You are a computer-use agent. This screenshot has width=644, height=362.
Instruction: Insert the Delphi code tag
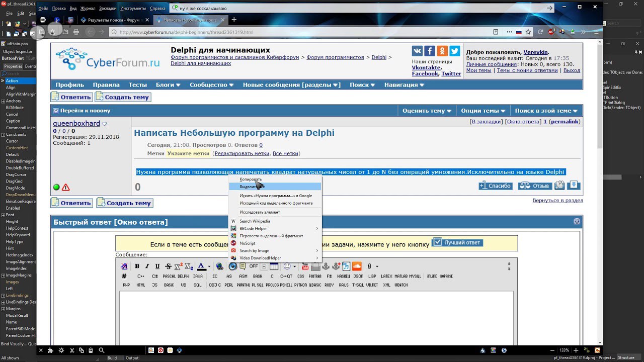click(x=183, y=277)
